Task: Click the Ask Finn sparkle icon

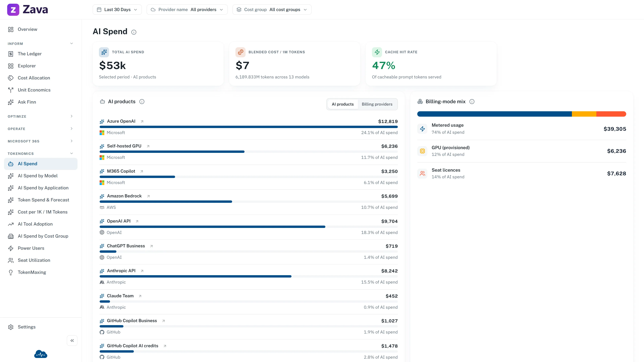Action: tap(11, 102)
